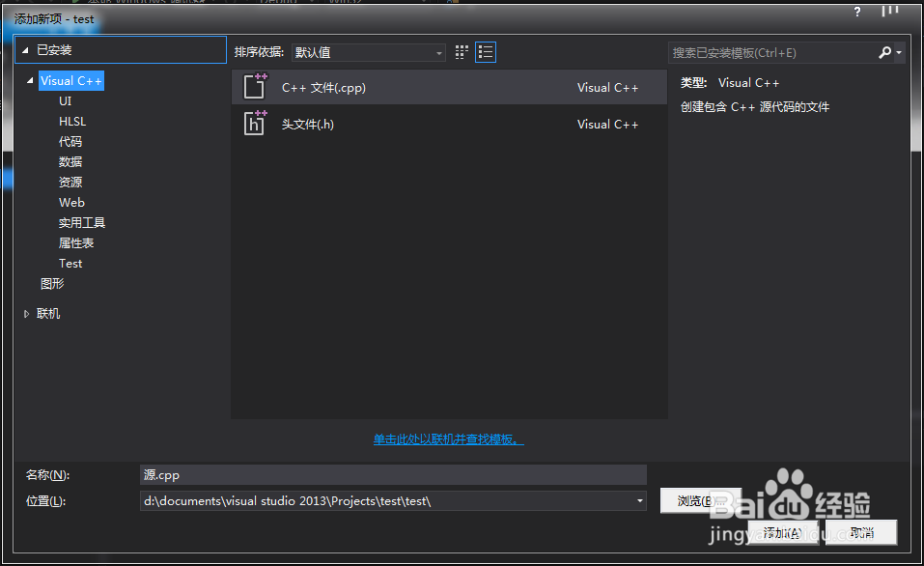Open the 排序依据 default value dropdown

tap(438, 52)
